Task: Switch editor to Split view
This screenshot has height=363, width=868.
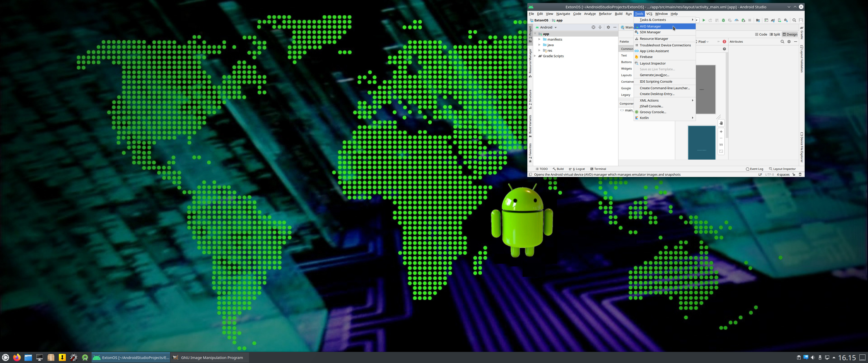Action: click(775, 34)
